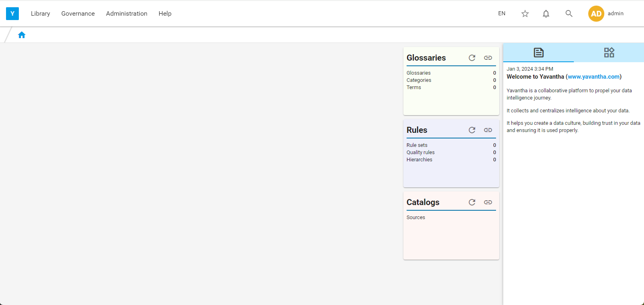Select the Glossaries count row
This screenshot has height=305, width=644.
451,73
